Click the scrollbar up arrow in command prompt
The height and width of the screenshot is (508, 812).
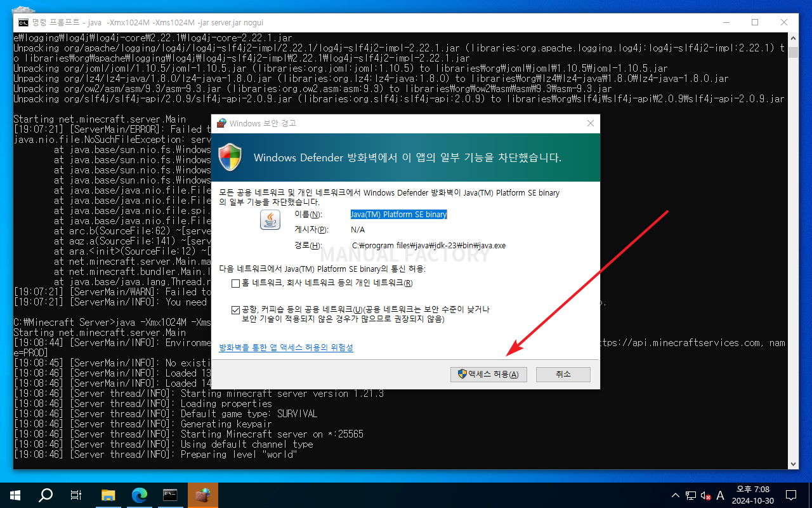(x=793, y=38)
